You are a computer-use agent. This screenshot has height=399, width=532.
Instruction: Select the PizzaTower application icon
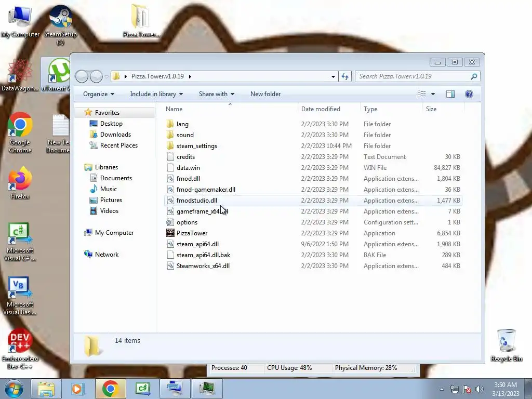click(170, 233)
